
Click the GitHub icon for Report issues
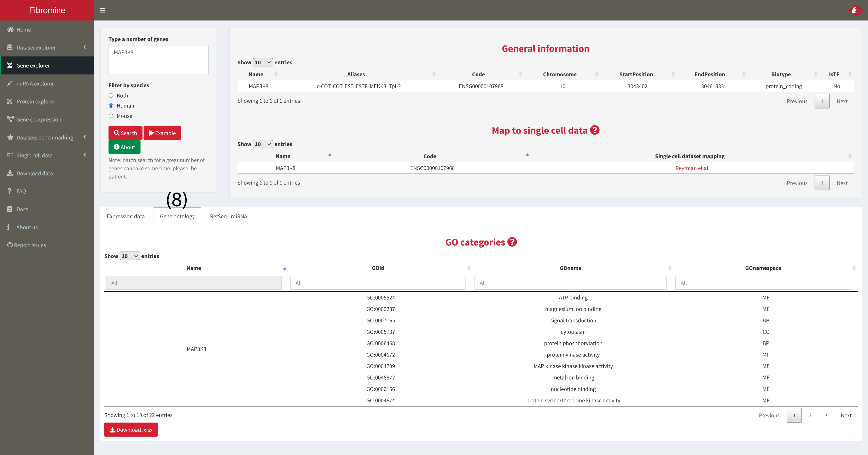tap(10, 245)
